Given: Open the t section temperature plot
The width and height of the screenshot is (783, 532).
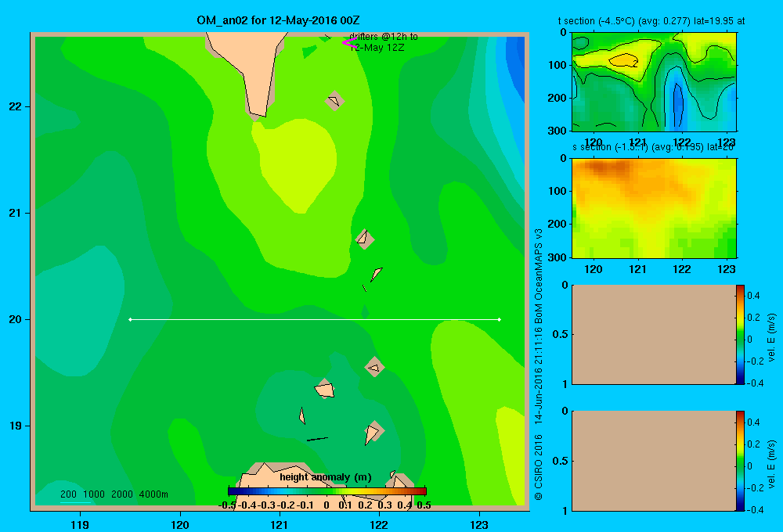Looking at the screenshot, I should coord(654,81).
